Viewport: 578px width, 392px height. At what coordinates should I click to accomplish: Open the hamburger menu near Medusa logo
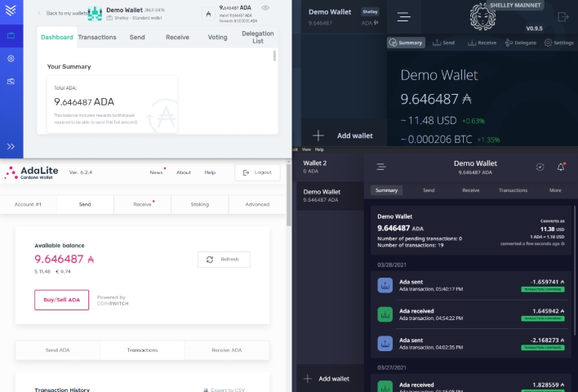pos(403,16)
